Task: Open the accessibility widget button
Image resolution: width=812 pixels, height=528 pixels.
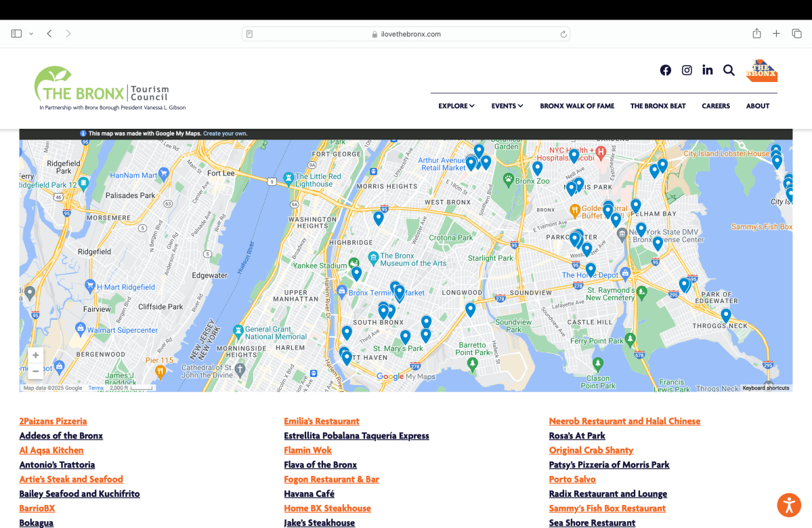Action: pos(789,505)
